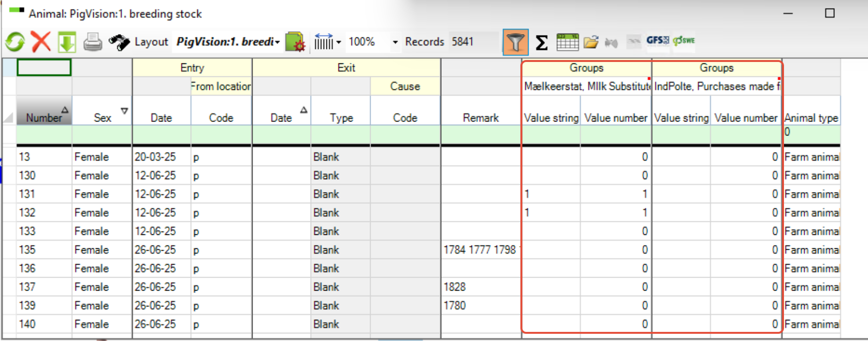The image size is (868, 341).
Task: Click the top-left selected empty cell
Action: tap(44, 68)
